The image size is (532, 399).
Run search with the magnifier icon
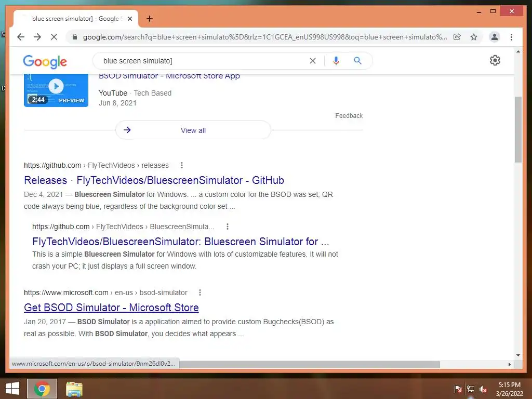357,61
